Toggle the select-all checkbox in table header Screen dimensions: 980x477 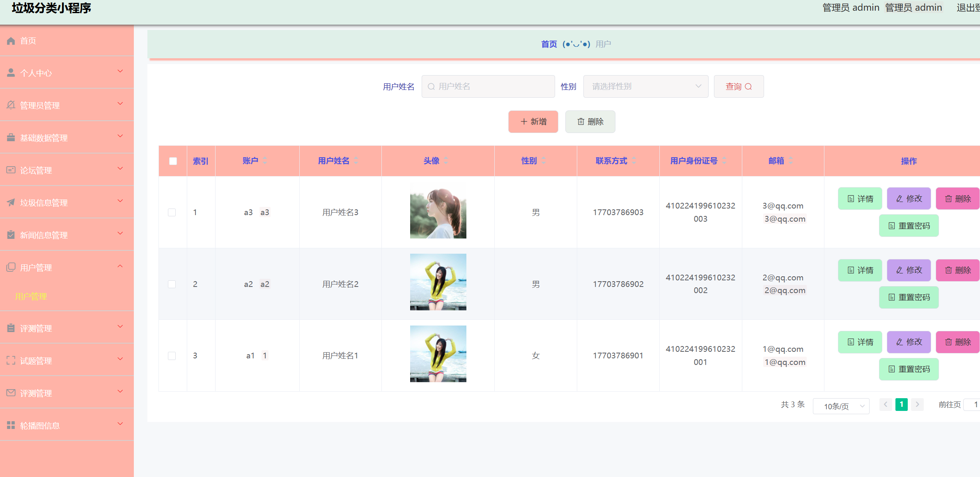pyautogui.click(x=172, y=161)
